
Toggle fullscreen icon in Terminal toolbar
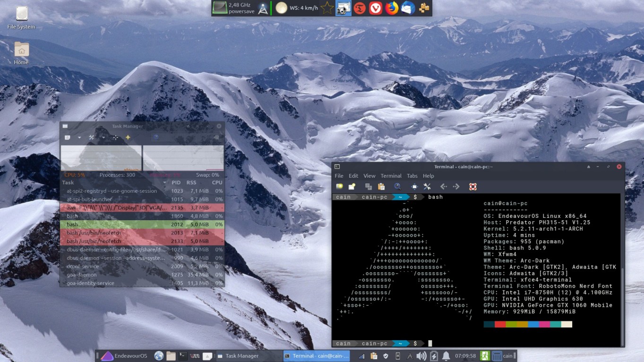(414, 187)
